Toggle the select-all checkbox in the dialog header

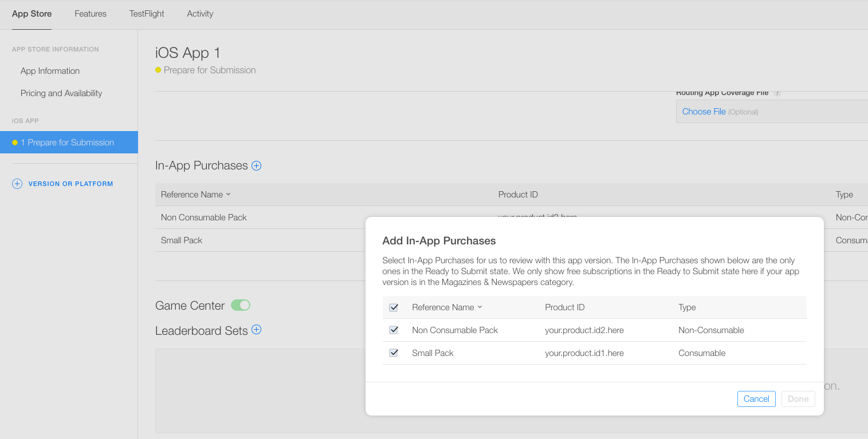394,307
